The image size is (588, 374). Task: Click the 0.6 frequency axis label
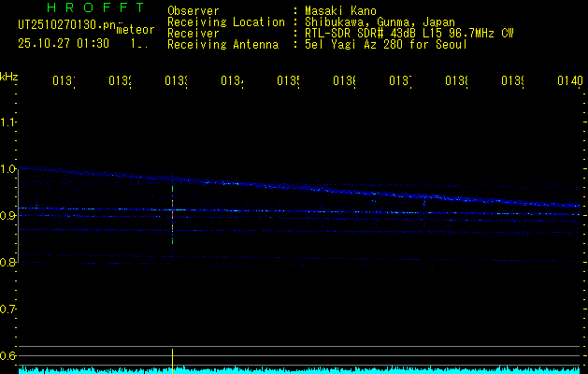click(x=8, y=356)
